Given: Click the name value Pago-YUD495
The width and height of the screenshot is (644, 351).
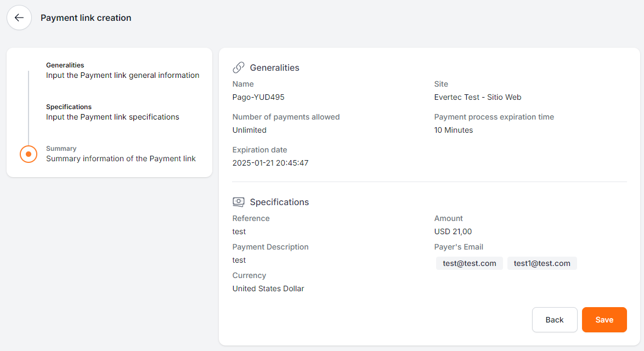Looking at the screenshot, I should click(258, 97).
